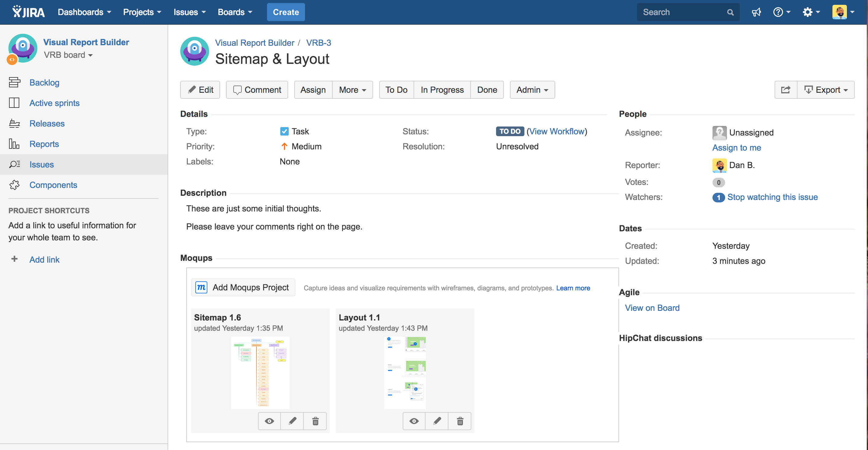This screenshot has width=868, height=450.
Task: Click the Learn more link
Action: tap(573, 288)
